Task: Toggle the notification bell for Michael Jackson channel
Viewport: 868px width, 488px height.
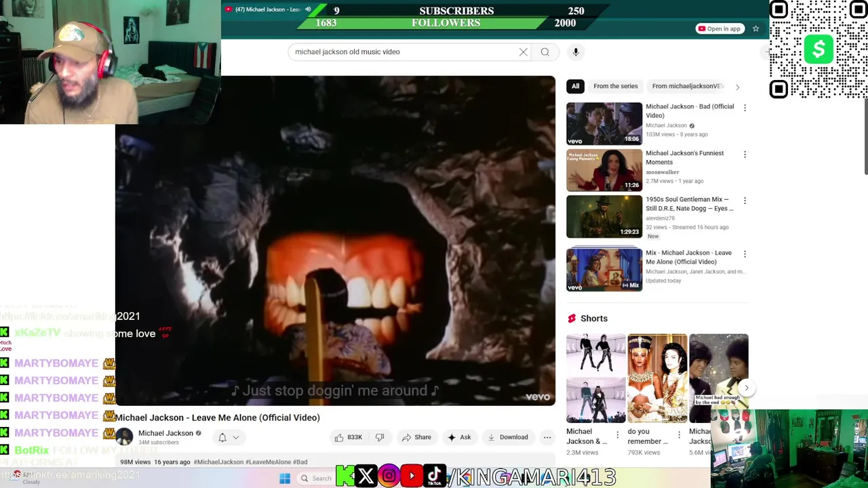Action: 222,437
